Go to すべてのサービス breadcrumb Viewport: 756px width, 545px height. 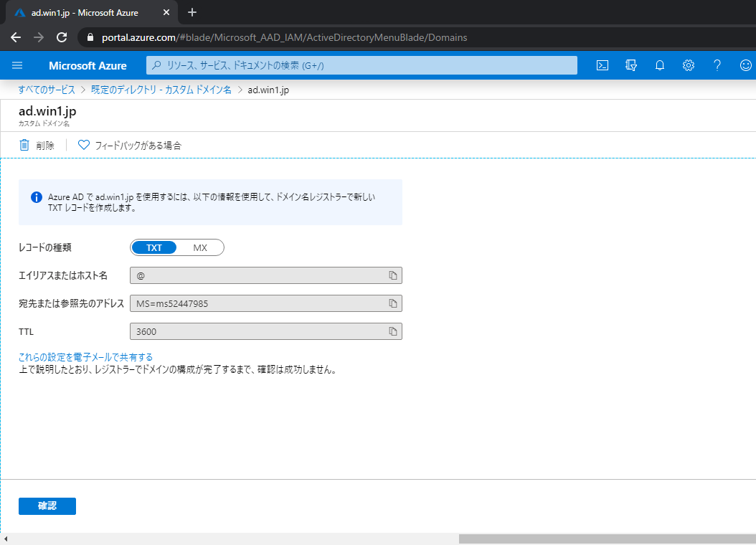point(47,90)
